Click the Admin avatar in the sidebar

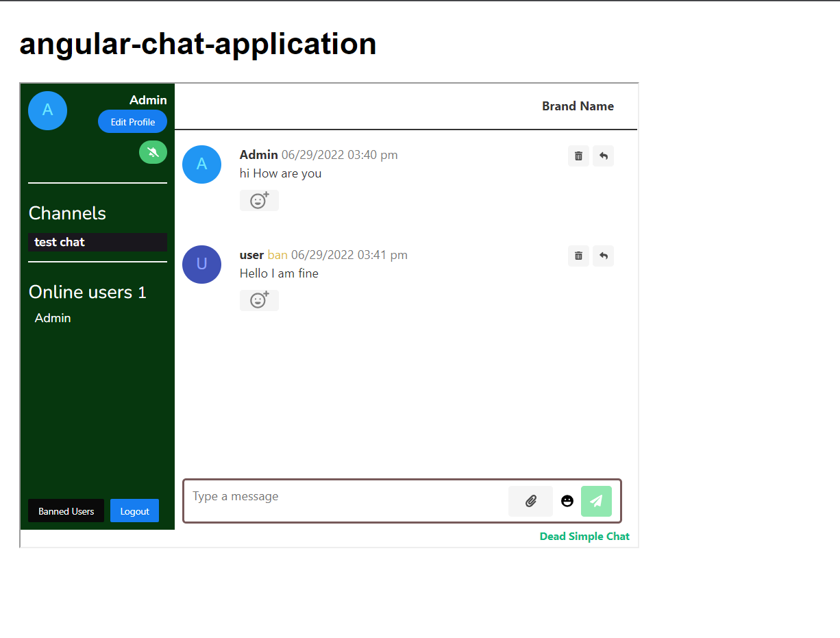47,110
